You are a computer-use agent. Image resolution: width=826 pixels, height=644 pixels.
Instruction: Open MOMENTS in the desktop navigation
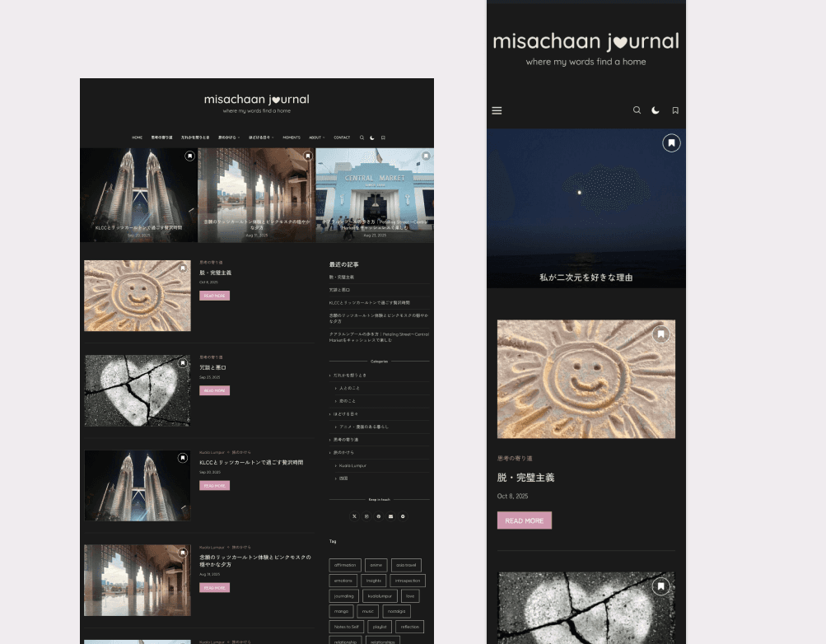pyautogui.click(x=292, y=138)
